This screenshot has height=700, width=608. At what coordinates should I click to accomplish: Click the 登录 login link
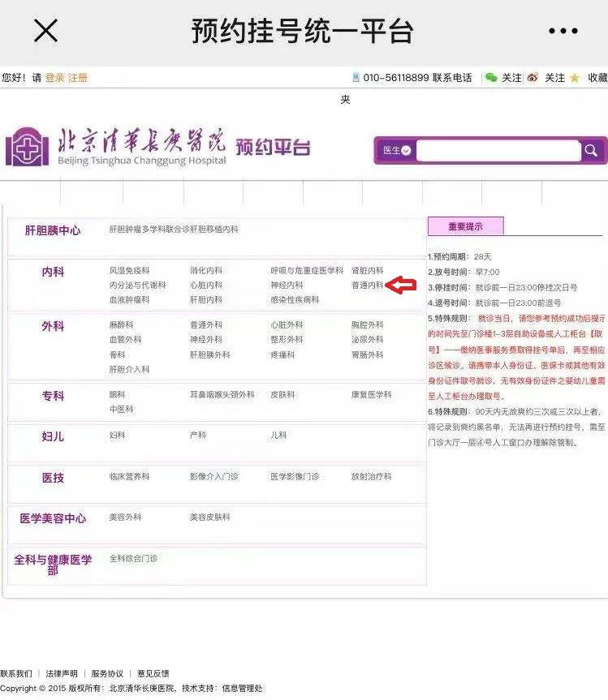(54, 78)
